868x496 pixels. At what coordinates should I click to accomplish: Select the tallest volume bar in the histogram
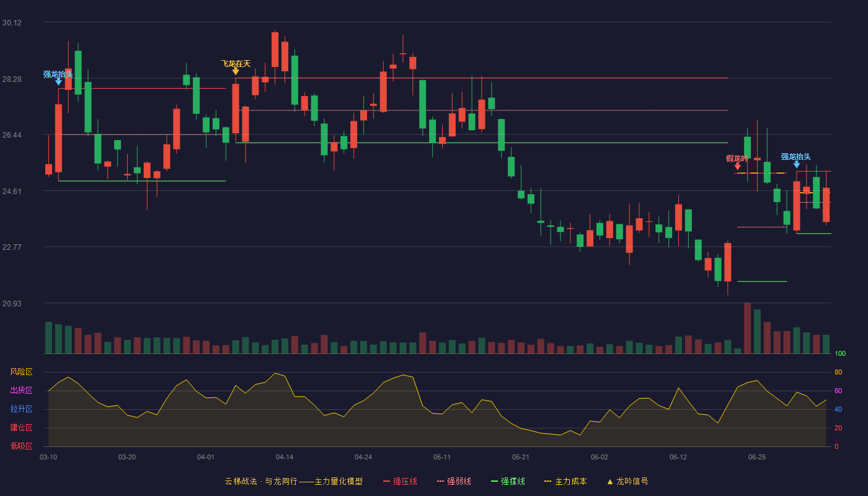(747, 328)
